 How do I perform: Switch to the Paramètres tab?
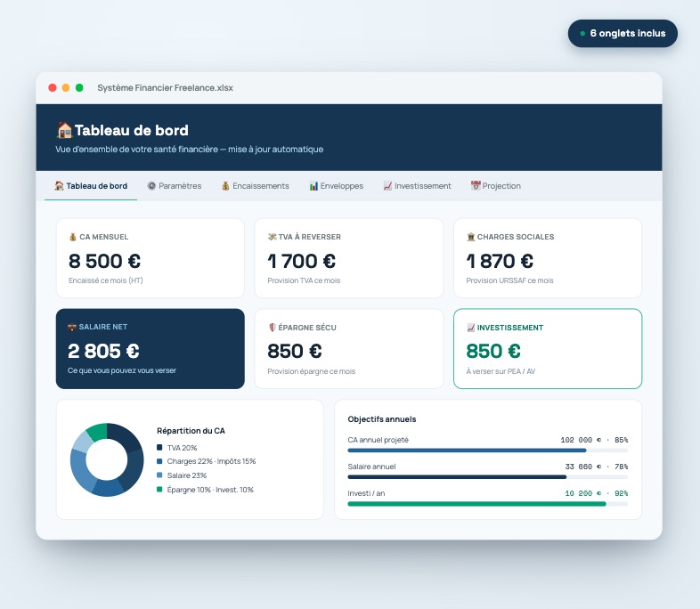[174, 186]
